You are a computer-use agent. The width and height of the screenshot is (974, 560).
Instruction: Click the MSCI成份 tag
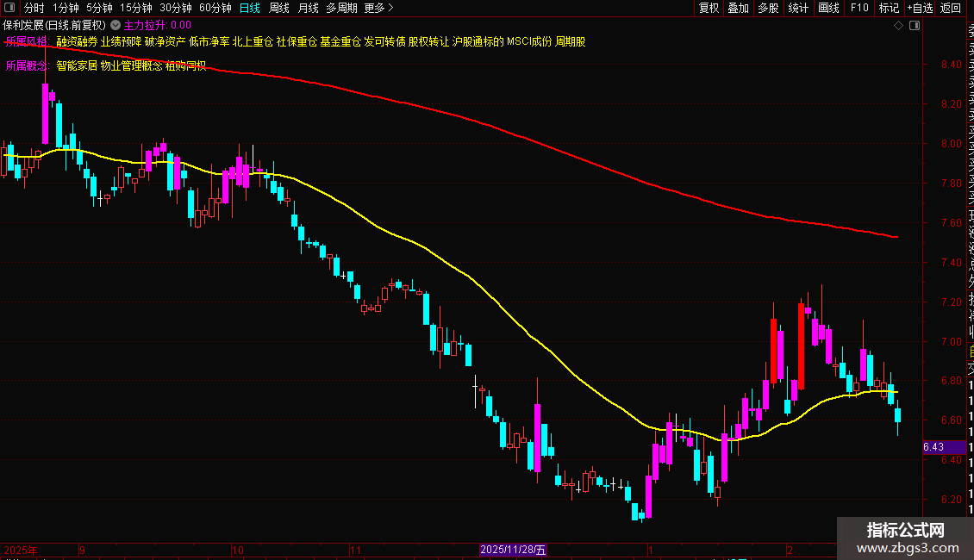tap(529, 41)
